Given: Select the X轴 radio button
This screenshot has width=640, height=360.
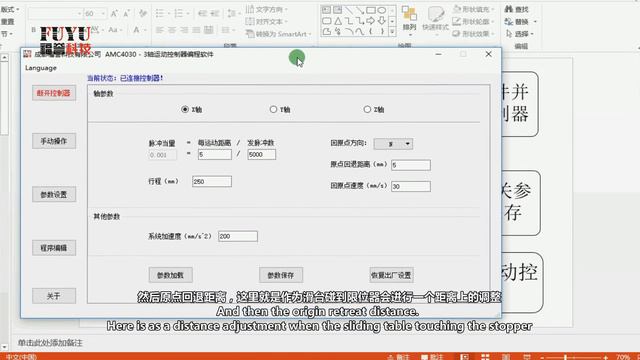Looking at the screenshot, I should (x=185, y=109).
